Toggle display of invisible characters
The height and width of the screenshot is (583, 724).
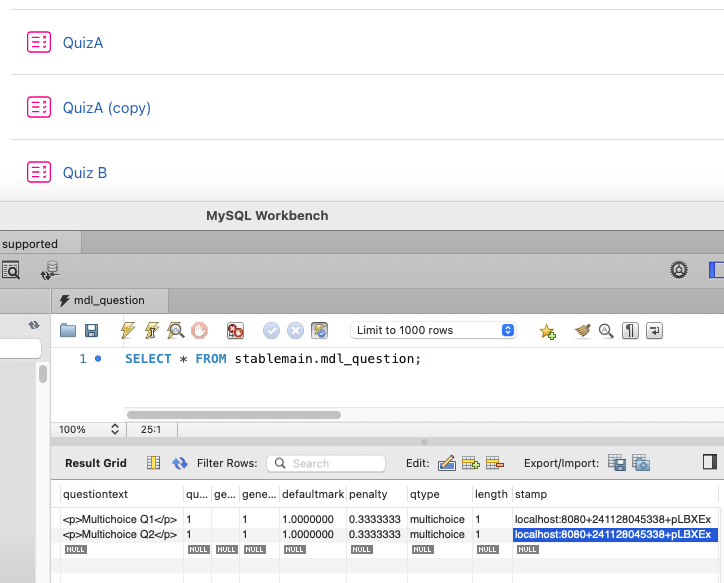tap(630, 331)
